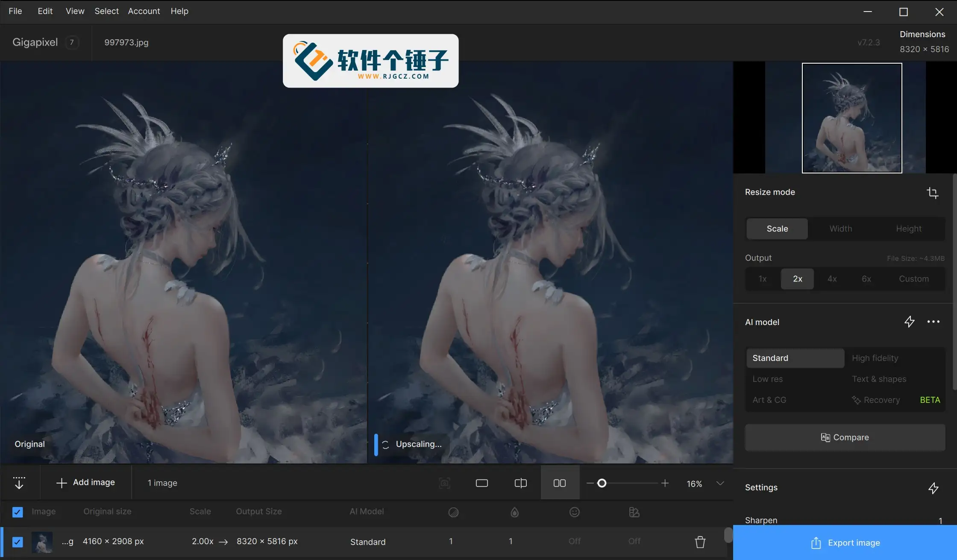957x560 pixels.
Task: Click the zoom out minus icon
Action: click(590, 483)
